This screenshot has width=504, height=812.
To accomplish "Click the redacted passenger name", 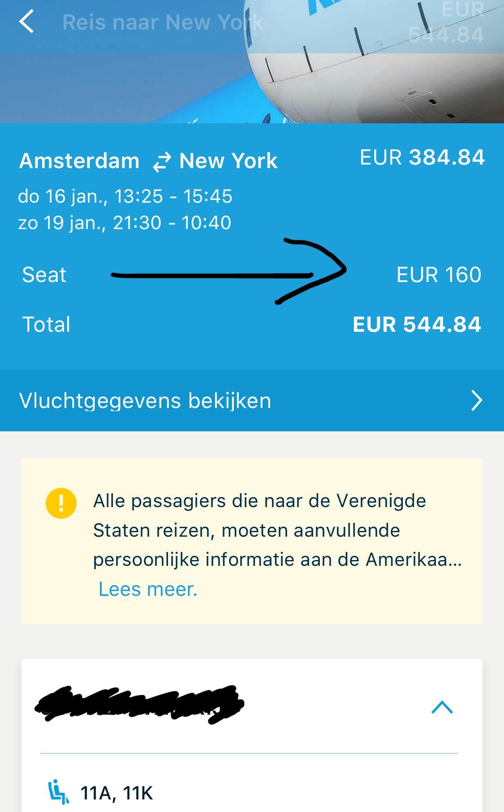I will (139, 704).
